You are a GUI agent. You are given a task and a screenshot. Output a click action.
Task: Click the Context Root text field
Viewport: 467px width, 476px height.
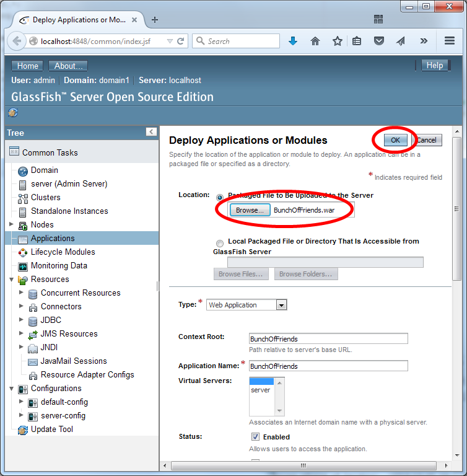click(328, 339)
